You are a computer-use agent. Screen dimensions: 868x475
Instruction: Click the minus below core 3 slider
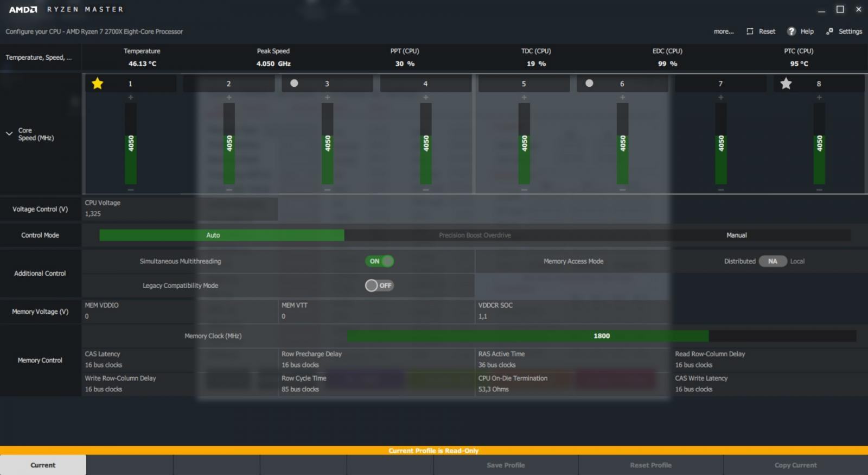click(x=327, y=190)
